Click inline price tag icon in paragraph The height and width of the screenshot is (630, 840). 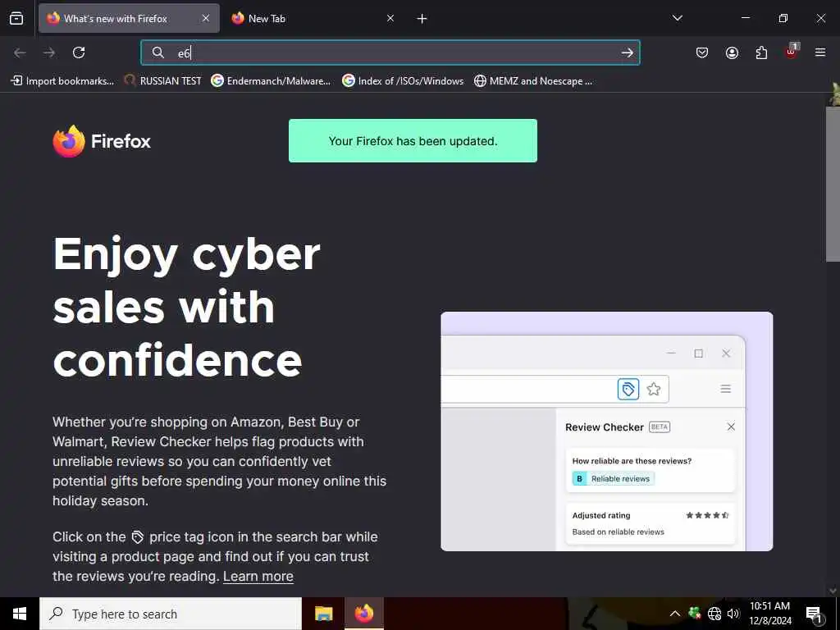[138, 536]
